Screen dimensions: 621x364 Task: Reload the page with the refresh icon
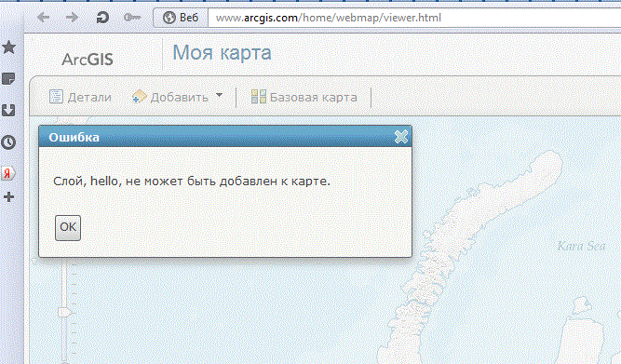[x=102, y=18]
